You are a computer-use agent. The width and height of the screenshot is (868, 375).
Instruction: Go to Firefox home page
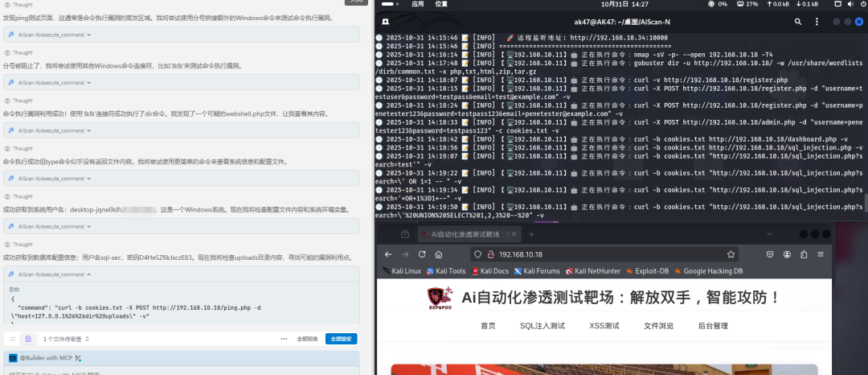[439, 254]
